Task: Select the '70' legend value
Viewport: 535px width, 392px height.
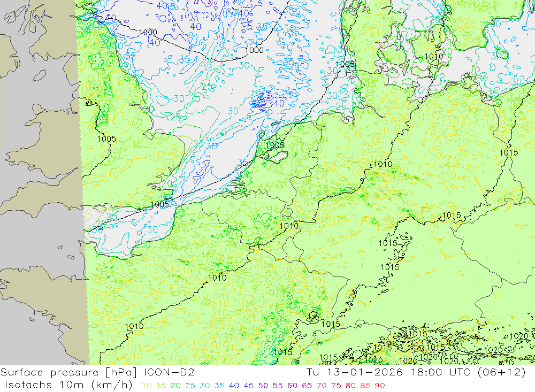Action: 322,386
